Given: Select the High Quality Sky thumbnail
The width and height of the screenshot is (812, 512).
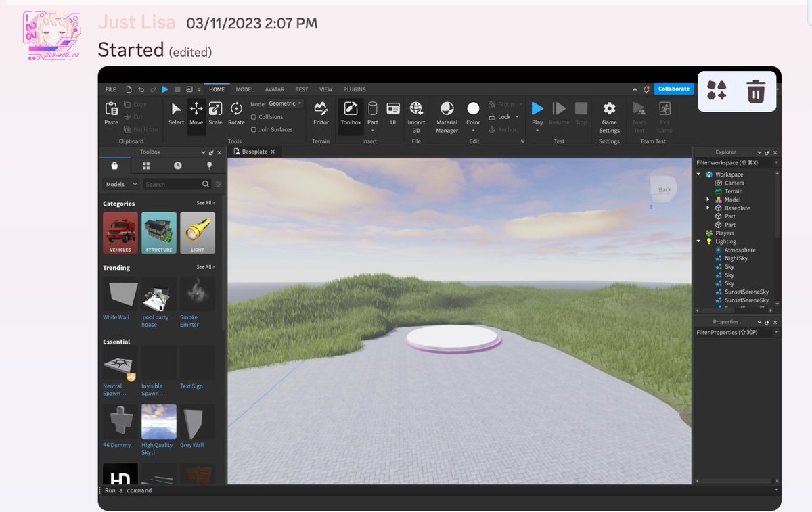Looking at the screenshot, I should pos(159,422).
